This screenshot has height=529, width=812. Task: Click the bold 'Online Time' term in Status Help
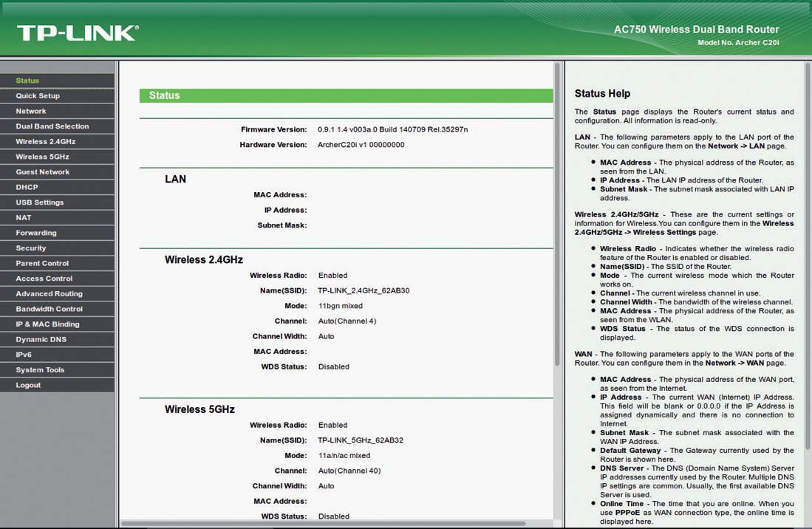tap(622, 504)
